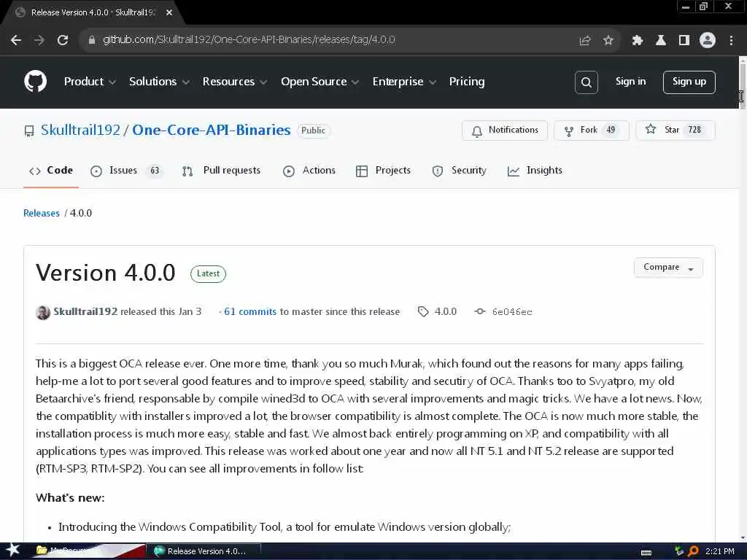Go to the Releases breadcrumb link
Image resolution: width=747 pixels, height=560 pixels.
tap(42, 214)
